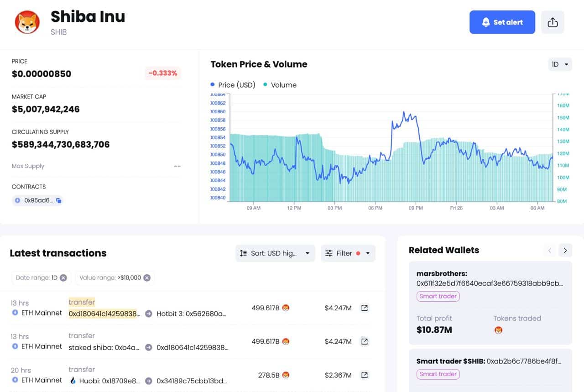
Task: Open the 1D chart timeframe dropdown
Action: 560,64
